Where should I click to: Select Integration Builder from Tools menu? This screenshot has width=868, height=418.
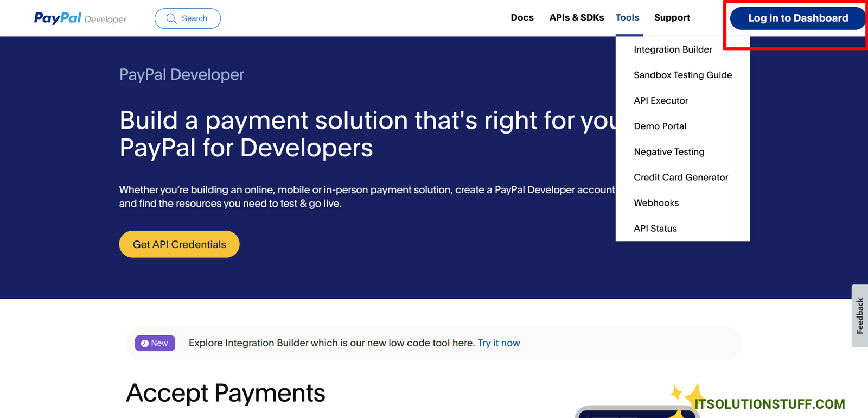(x=673, y=49)
